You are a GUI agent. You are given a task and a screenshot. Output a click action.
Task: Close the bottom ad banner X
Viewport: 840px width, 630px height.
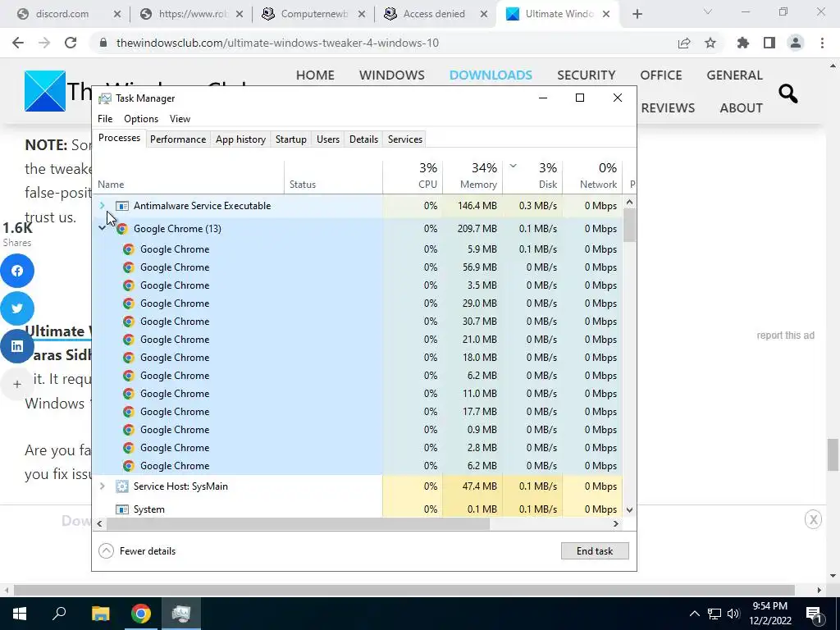(x=813, y=519)
